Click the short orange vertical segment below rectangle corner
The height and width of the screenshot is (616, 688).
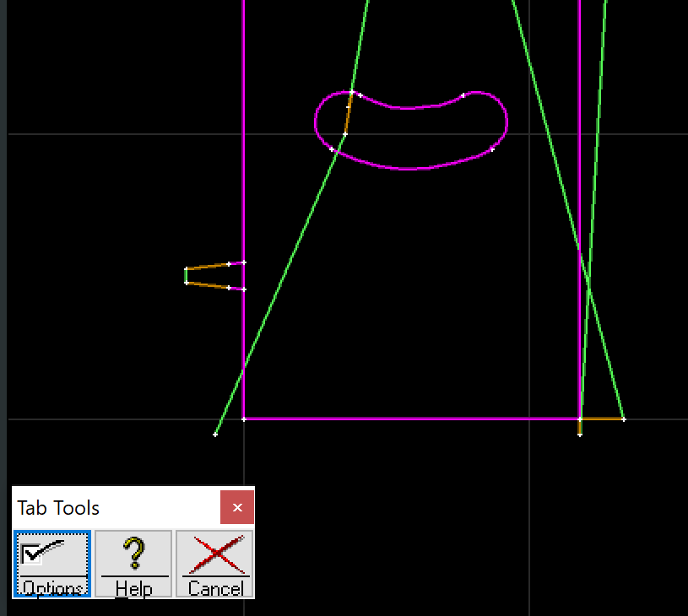pyautogui.click(x=580, y=427)
